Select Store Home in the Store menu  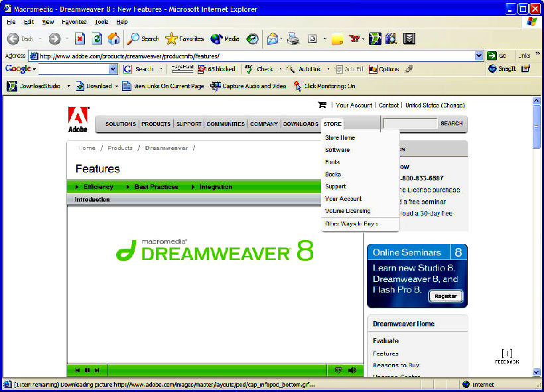pyautogui.click(x=340, y=138)
